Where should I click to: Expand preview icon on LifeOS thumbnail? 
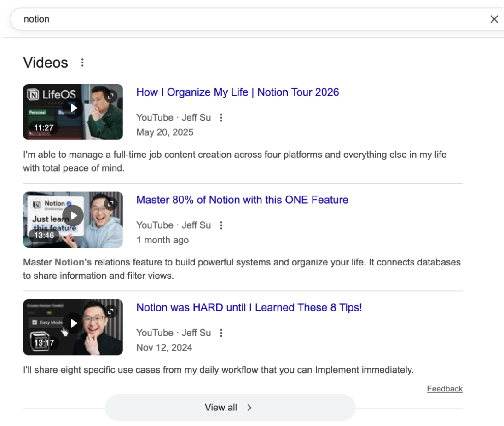110,96
